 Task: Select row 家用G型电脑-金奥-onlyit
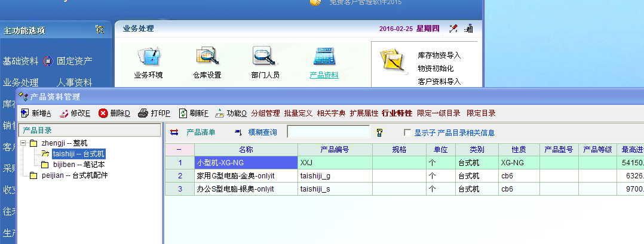coord(246,176)
